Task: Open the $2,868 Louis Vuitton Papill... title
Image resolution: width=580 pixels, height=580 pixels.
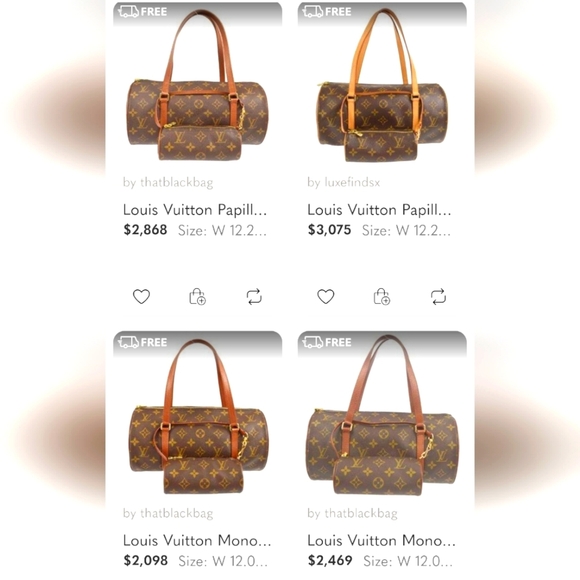Action: pyautogui.click(x=195, y=210)
